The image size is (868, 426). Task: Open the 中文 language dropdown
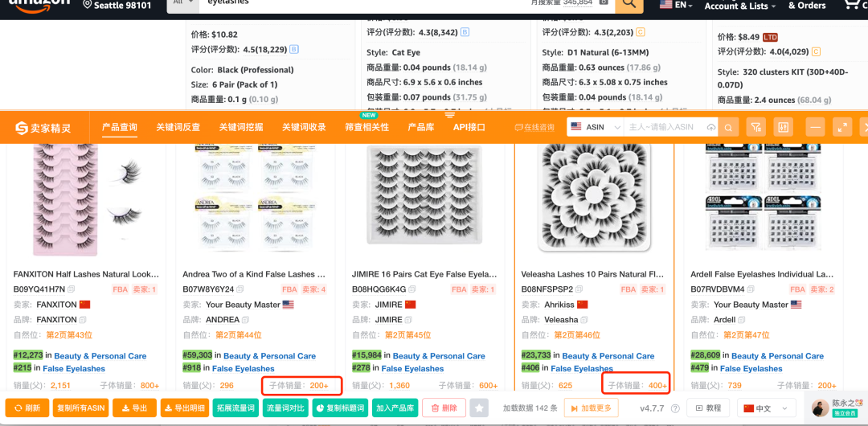coord(767,408)
